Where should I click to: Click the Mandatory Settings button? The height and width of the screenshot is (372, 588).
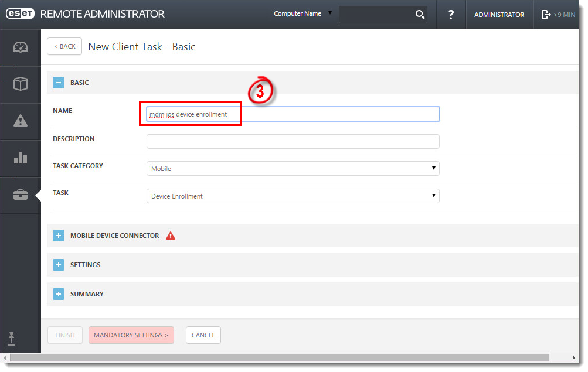point(131,335)
